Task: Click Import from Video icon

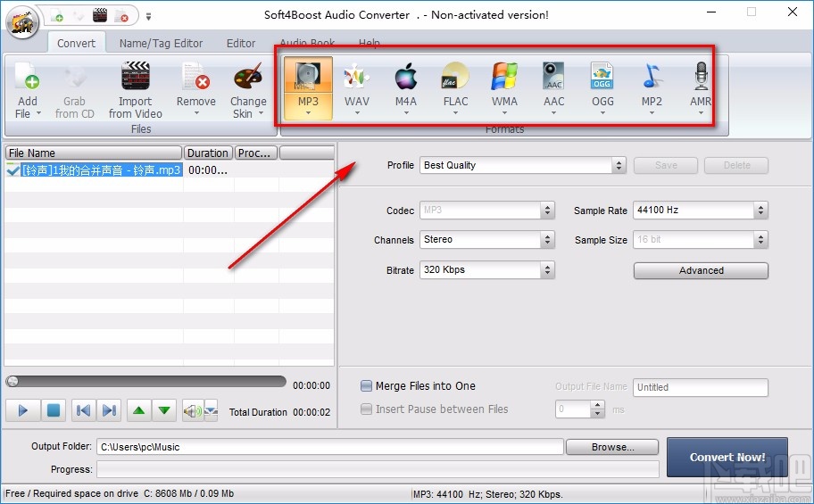Action: [135, 80]
